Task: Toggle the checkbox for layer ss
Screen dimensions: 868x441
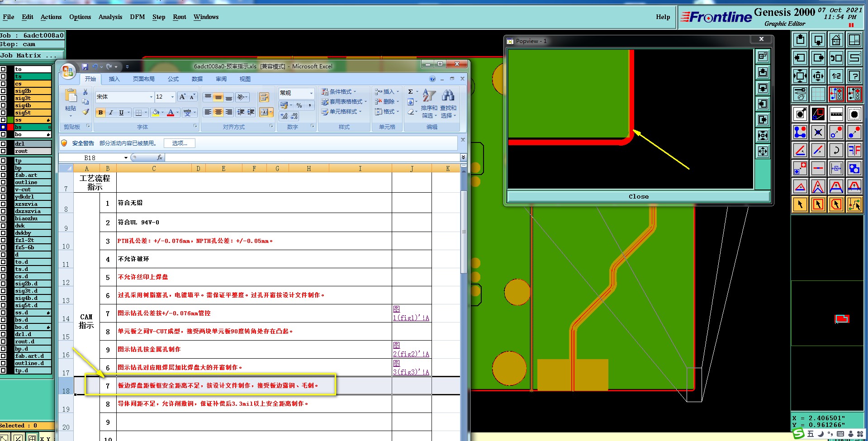Action: [x=3, y=120]
